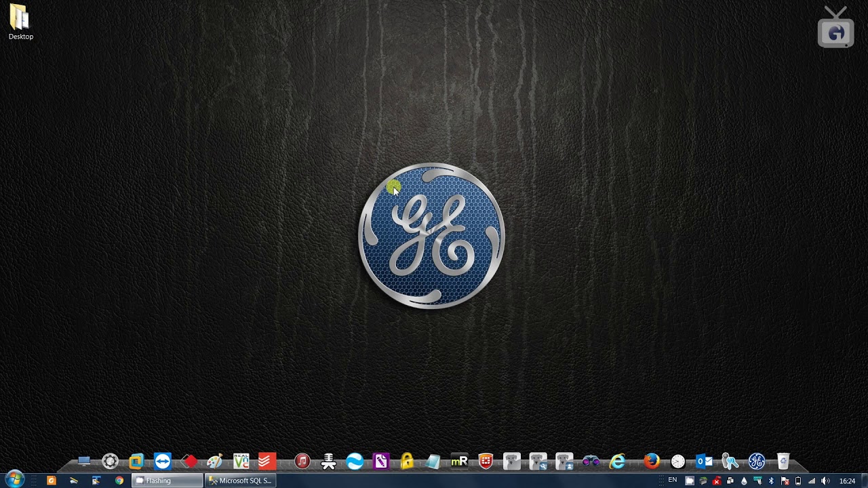Open the Recycle Bin in the dock

coord(783,462)
